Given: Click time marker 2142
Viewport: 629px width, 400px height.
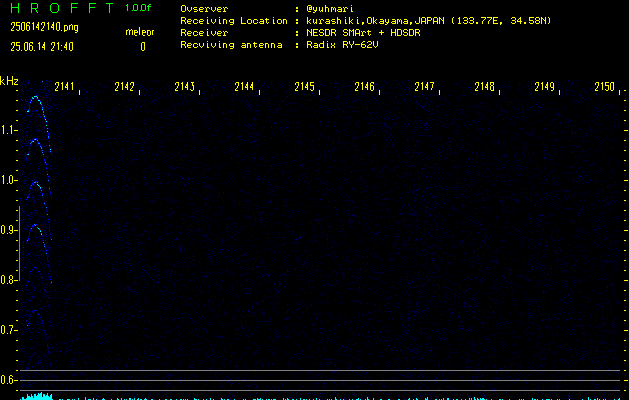Looking at the screenshot, I should (x=124, y=87).
